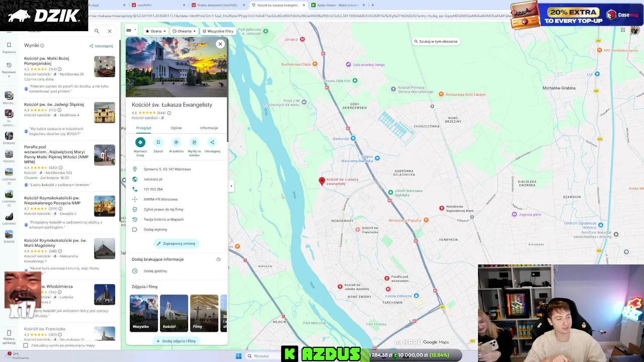Viewport: 644px width, 362px height.
Task: Click address Sprawna 9, 03-147 Warszawa
Action: 167,169
